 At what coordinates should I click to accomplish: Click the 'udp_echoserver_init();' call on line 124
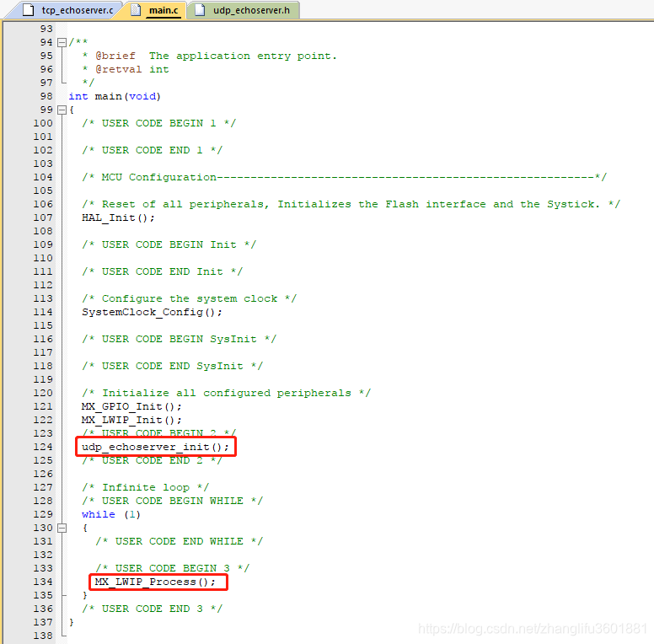pyautogui.click(x=156, y=447)
